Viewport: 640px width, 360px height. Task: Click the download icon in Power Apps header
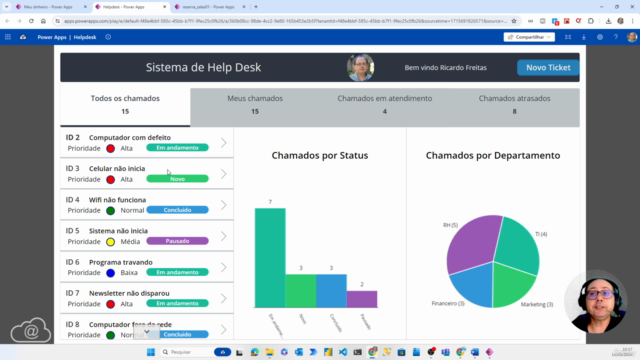(584, 37)
